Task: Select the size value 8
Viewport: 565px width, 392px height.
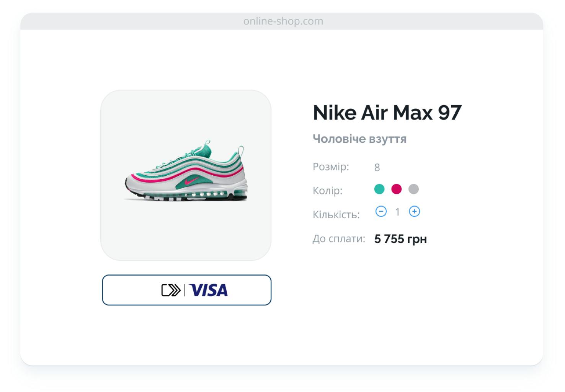Action: click(377, 167)
